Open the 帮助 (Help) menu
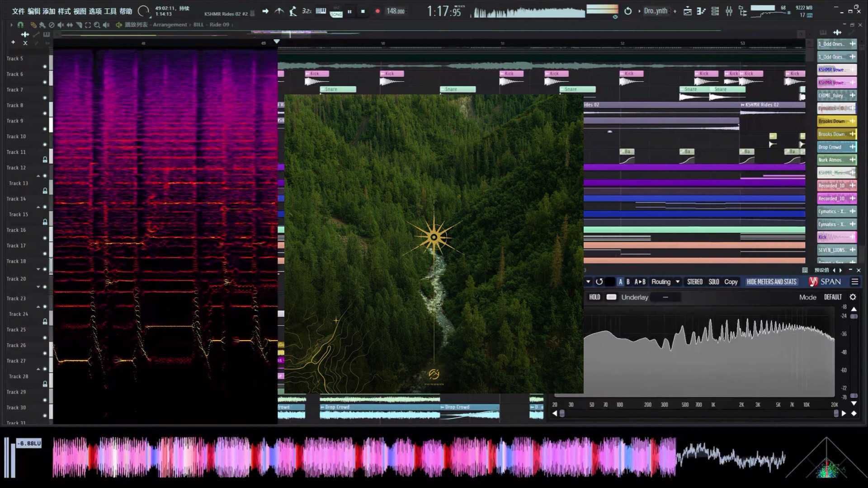This screenshot has height=488, width=868. (x=126, y=11)
